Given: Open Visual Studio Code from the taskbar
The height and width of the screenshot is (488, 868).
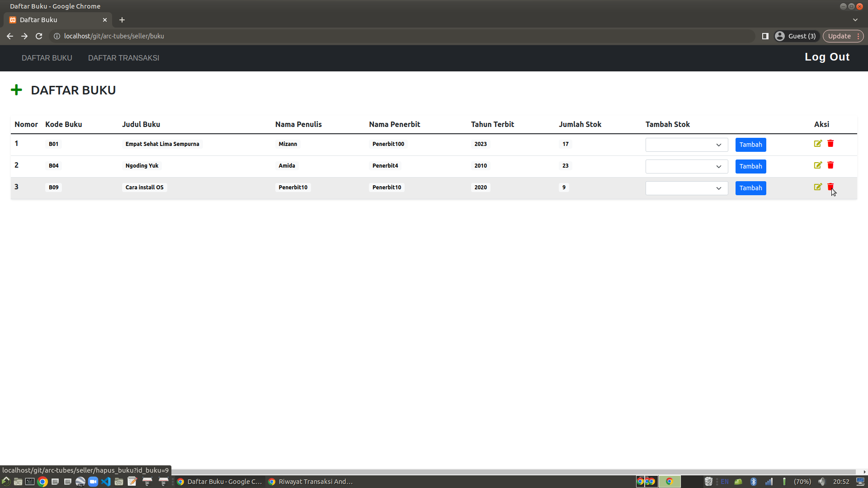Looking at the screenshot, I should point(106,482).
